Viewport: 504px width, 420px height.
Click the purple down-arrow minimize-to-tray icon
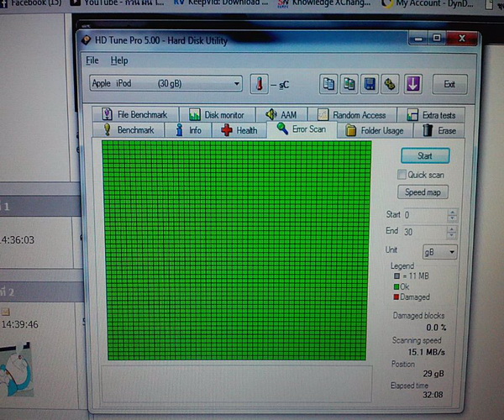point(412,84)
